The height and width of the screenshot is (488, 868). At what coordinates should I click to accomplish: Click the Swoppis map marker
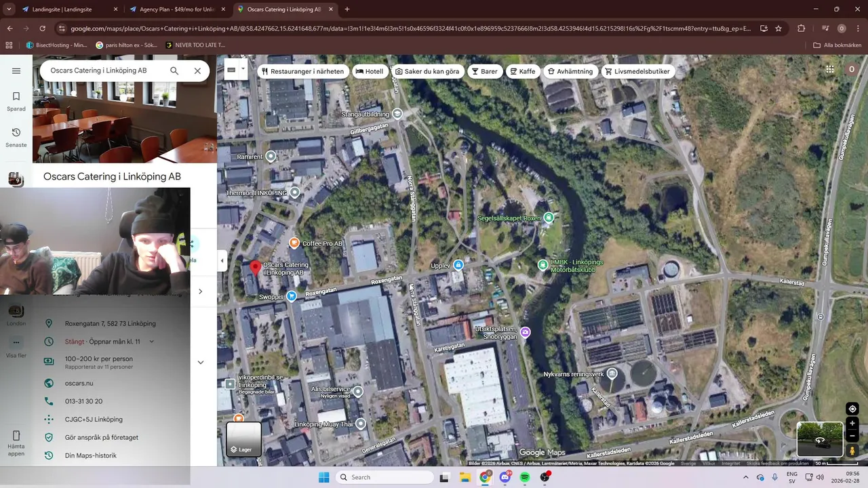tap(292, 296)
